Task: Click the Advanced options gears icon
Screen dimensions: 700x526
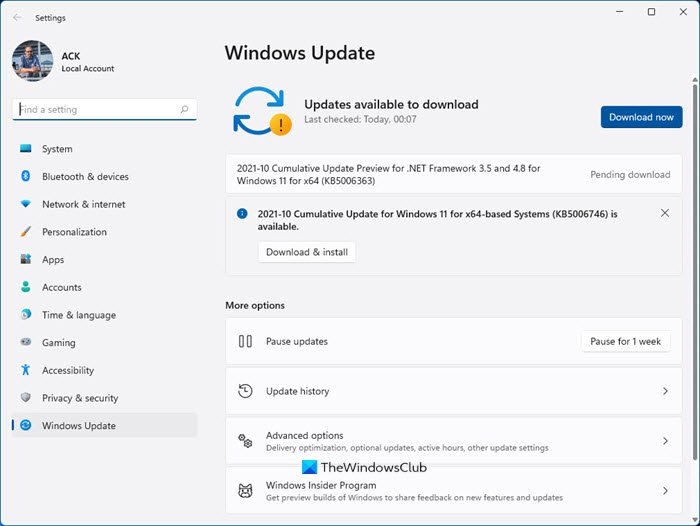Action: coord(245,441)
